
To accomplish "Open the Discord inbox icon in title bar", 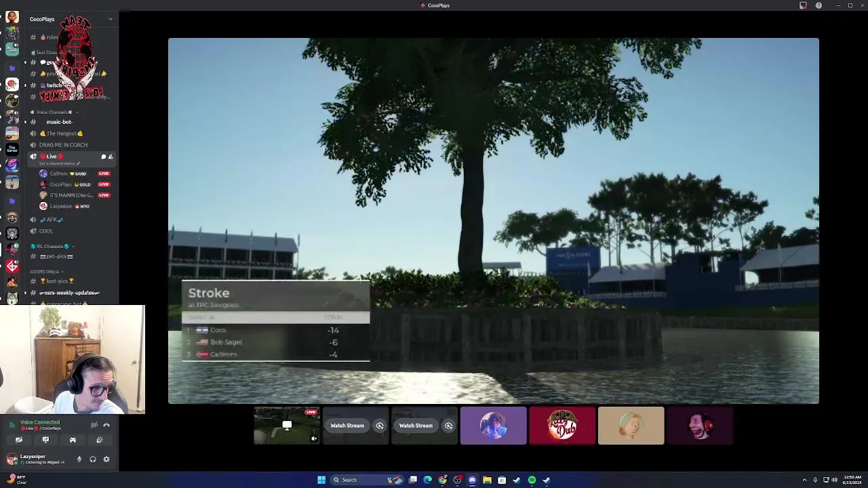I will [803, 5].
